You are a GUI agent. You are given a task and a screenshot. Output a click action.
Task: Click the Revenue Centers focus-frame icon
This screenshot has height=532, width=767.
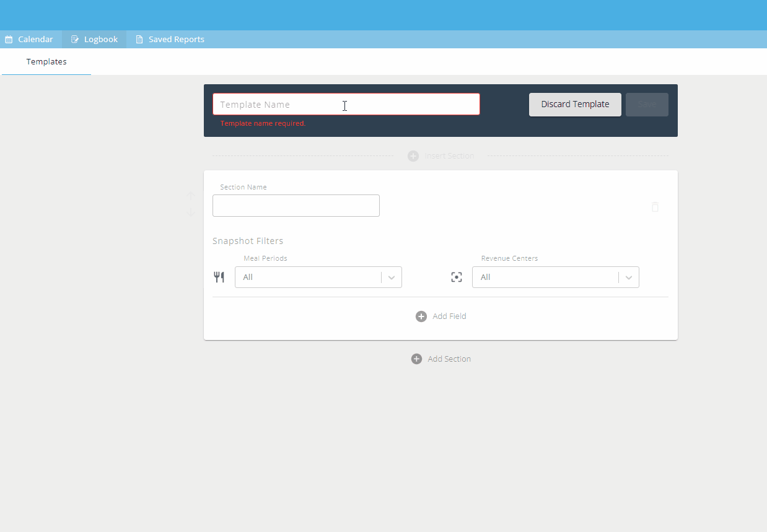457,277
